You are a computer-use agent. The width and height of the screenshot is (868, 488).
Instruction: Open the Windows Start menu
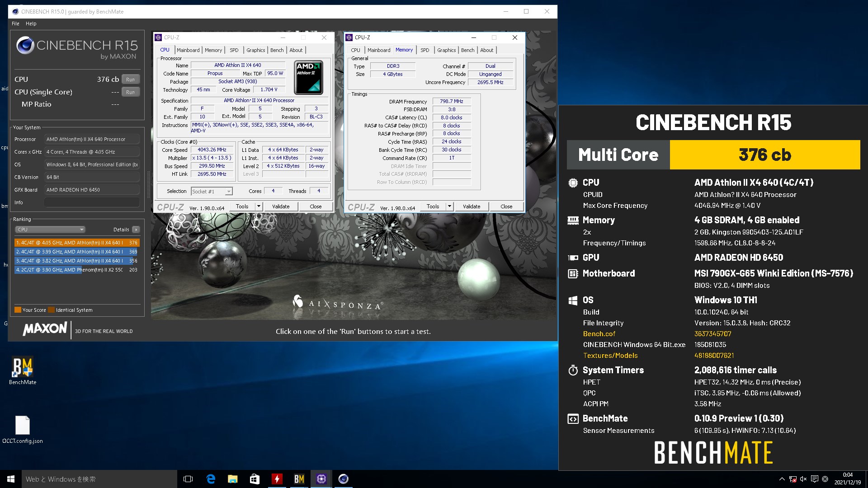pyautogui.click(x=11, y=479)
